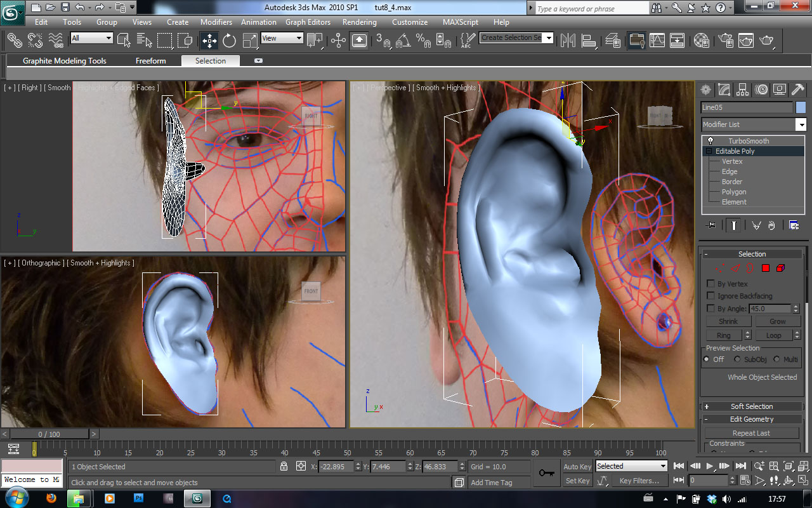Enable Ignore Backfacing selection
The image size is (812, 508).
tap(710, 296)
